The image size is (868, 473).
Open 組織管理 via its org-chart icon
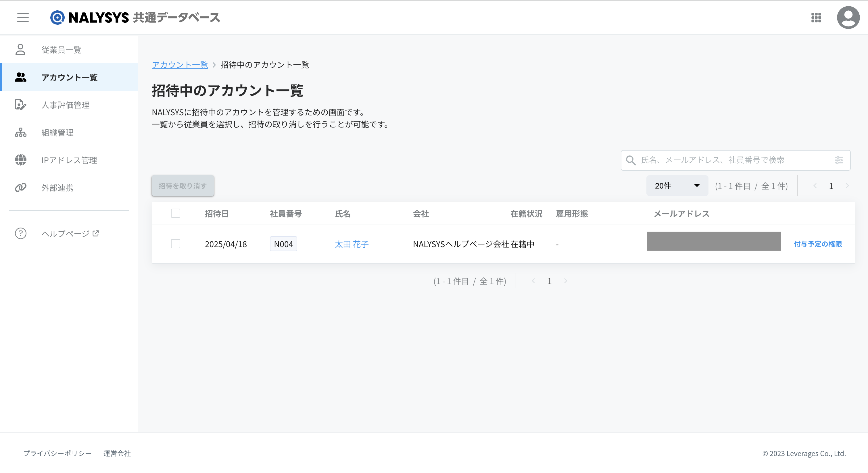(21, 132)
